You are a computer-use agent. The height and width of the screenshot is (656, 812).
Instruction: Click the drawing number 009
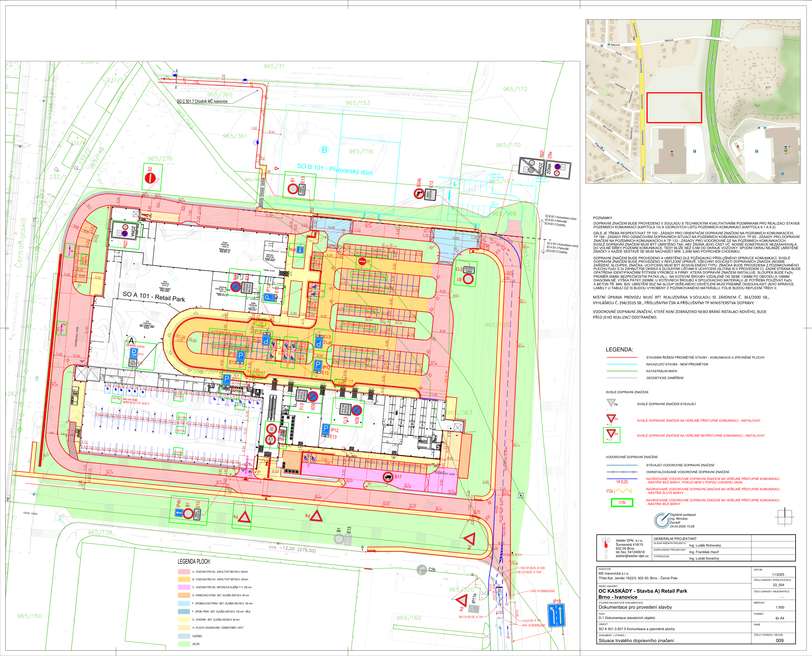click(779, 640)
